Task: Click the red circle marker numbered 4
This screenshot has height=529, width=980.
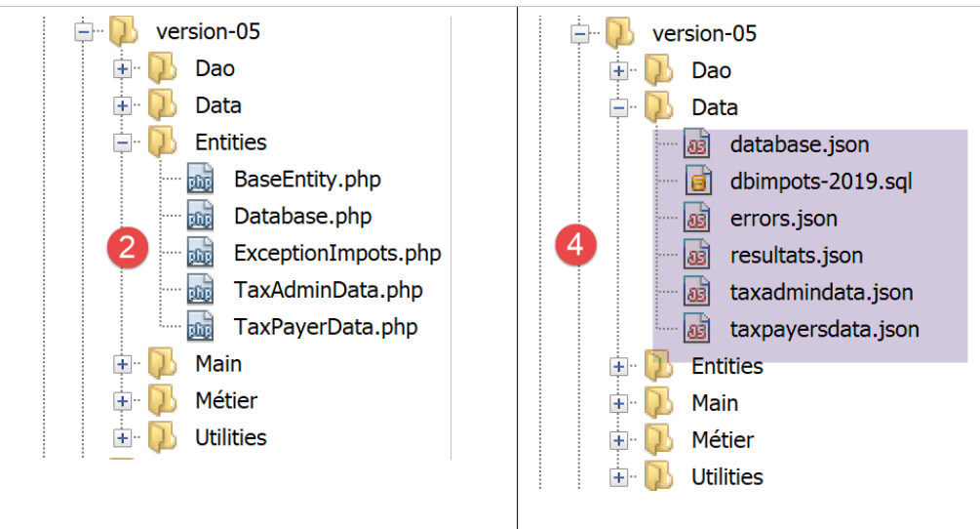Action: tap(575, 245)
